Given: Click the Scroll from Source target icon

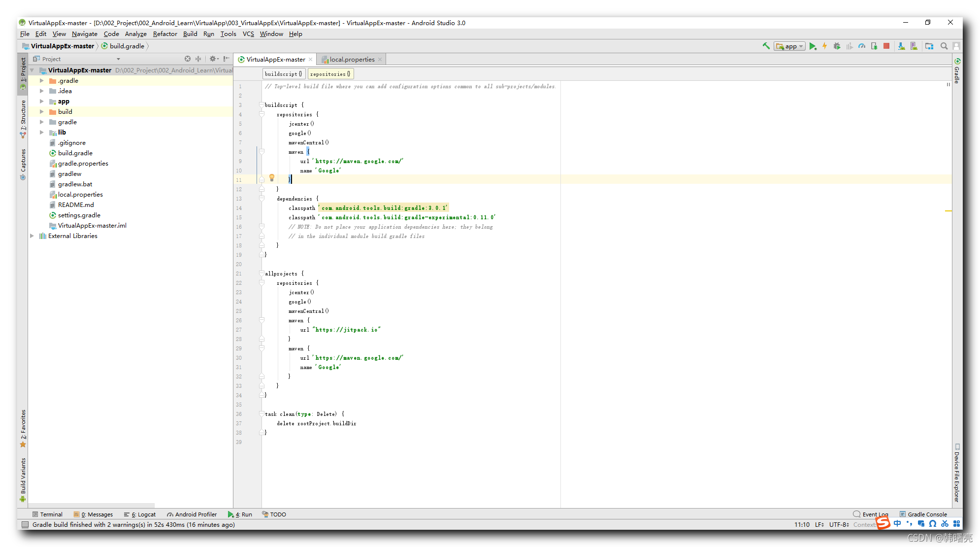Looking at the screenshot, I should pyautogui.click(x=188, y=59).
